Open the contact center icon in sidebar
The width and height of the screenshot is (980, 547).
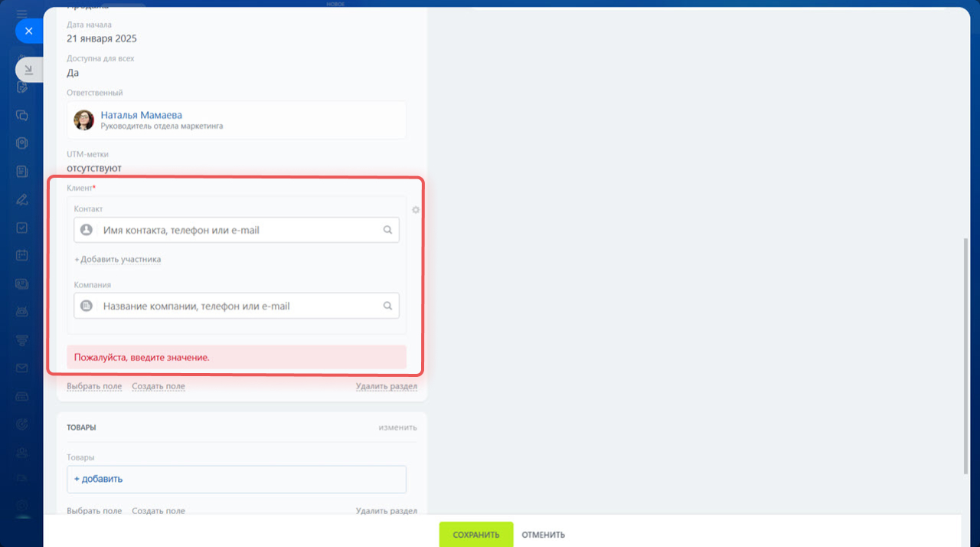(x=22, y=283)
